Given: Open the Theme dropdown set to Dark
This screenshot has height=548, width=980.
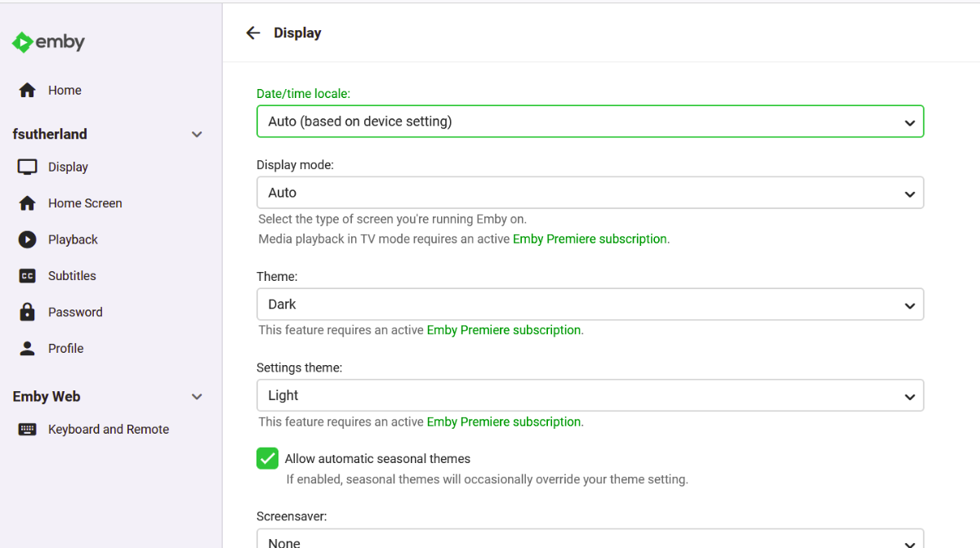Looking at the screenshot, I should coord(590,304).
